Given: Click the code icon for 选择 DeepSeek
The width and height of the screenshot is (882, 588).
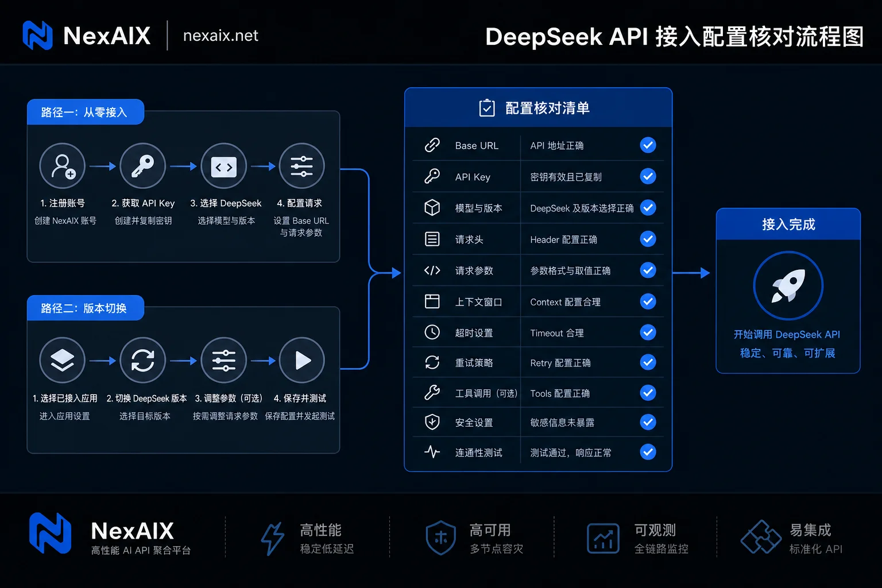Looking at the screenshot, I should pyautogui.click(x=224, y=166).
